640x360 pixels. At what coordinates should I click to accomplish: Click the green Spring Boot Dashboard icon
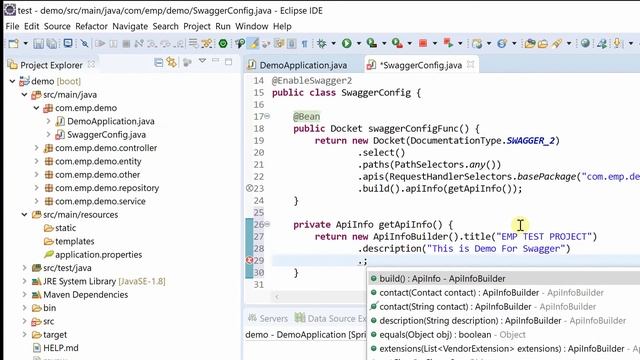click(223, 43)
